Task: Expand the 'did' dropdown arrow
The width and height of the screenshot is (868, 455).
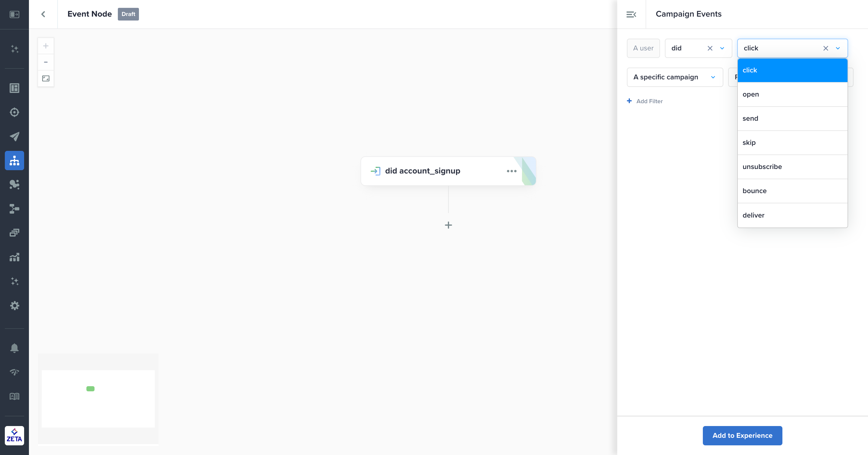Action: pos(722,48)
